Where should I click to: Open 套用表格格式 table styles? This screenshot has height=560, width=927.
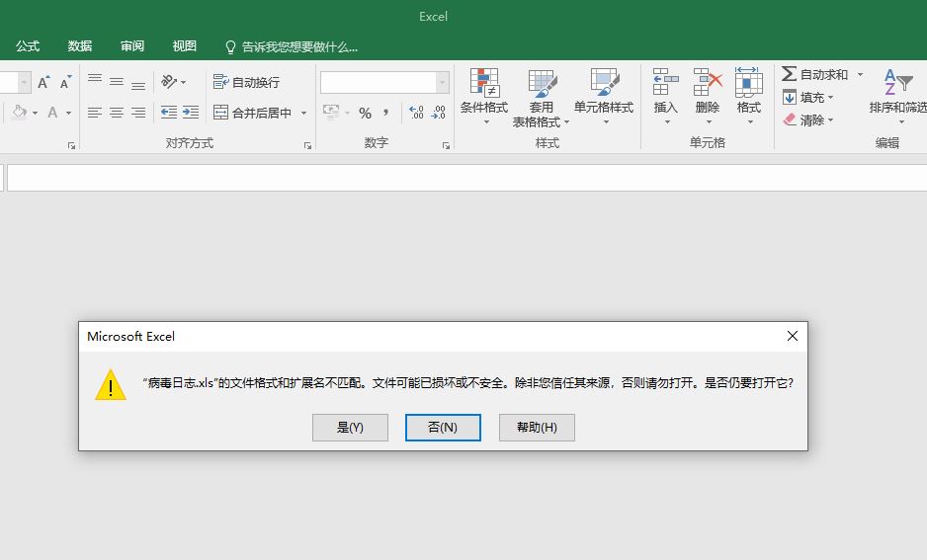[541, 98]
